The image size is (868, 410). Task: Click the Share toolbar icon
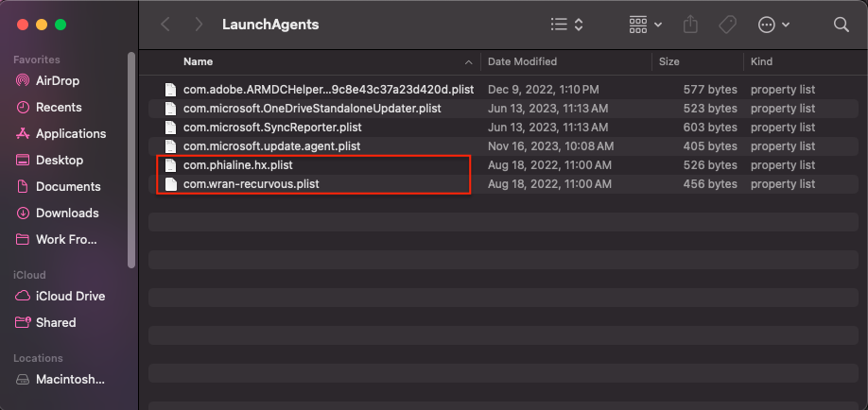(689, 24)
